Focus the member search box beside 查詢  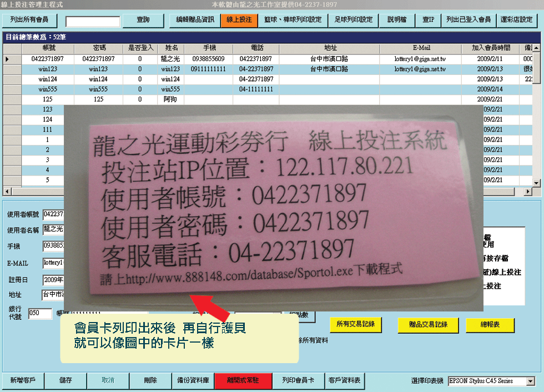point(93,22)
